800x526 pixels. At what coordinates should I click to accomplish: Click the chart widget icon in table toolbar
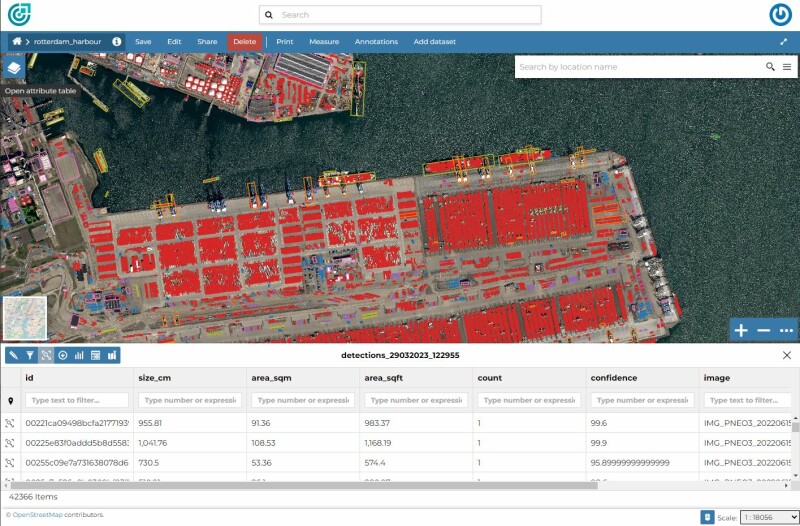tap(79, 355)
